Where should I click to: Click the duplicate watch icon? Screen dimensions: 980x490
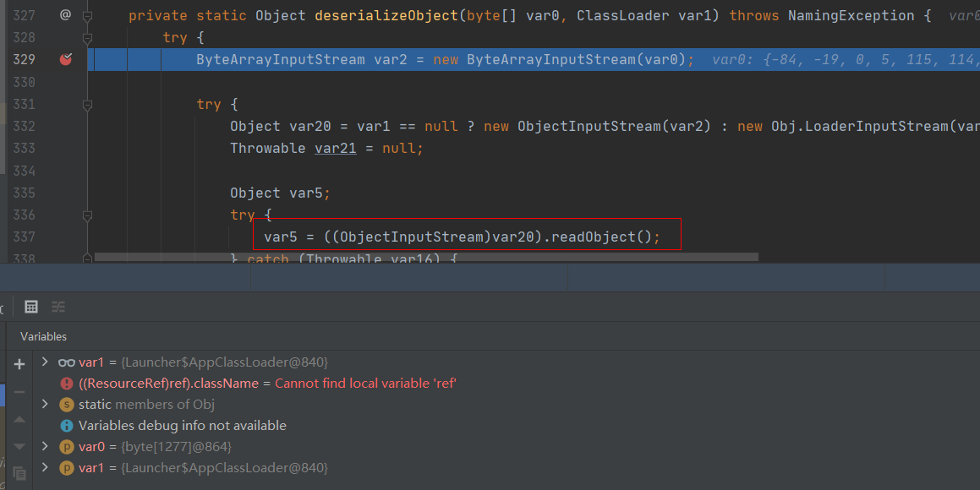[x=19, y=473]
